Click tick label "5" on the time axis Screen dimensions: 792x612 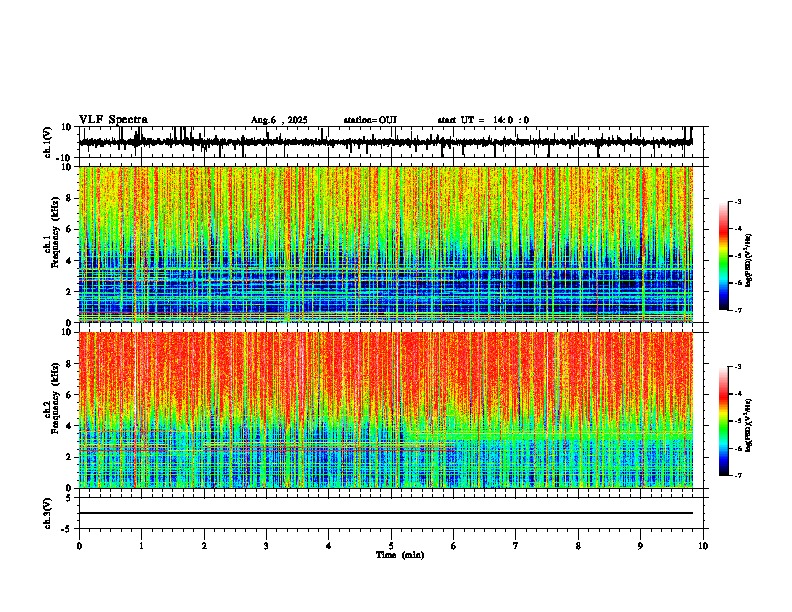pos(391,546)
